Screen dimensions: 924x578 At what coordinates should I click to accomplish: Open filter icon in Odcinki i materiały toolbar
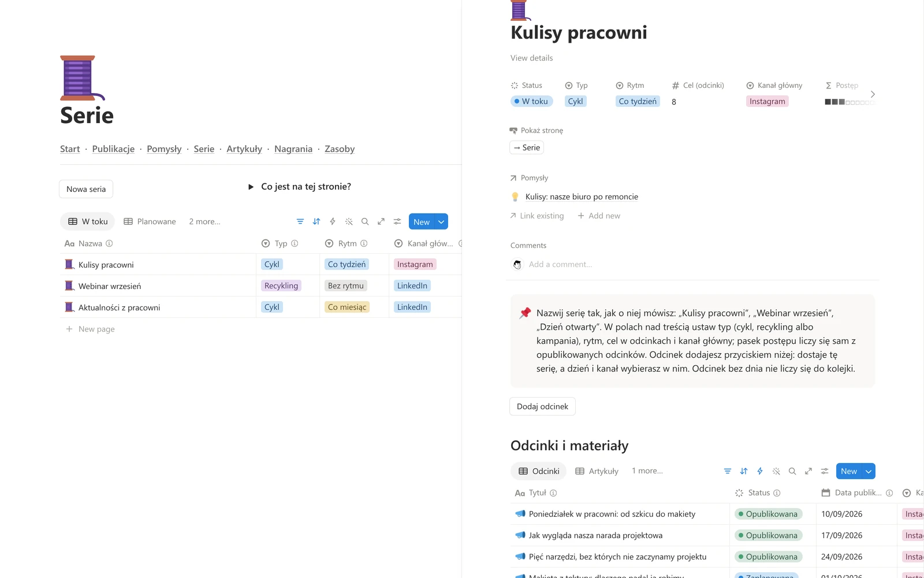coord(728,471)
